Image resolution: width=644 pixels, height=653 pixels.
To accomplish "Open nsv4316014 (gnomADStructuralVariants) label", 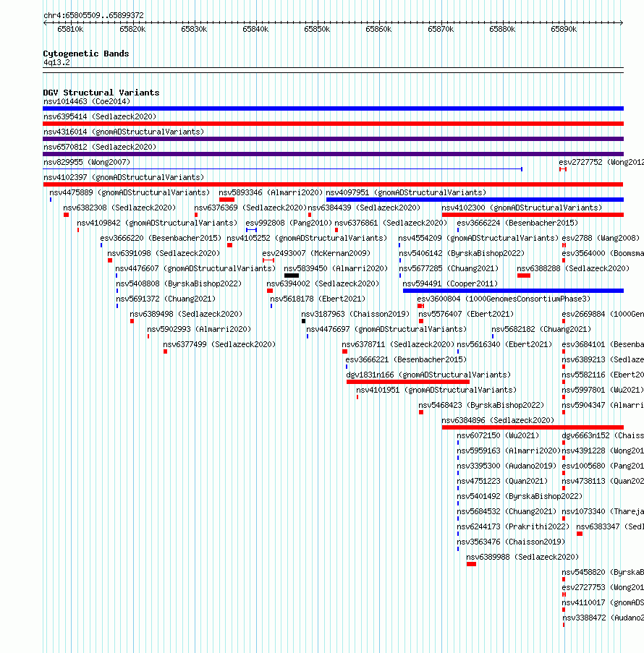I will [124, 132].
